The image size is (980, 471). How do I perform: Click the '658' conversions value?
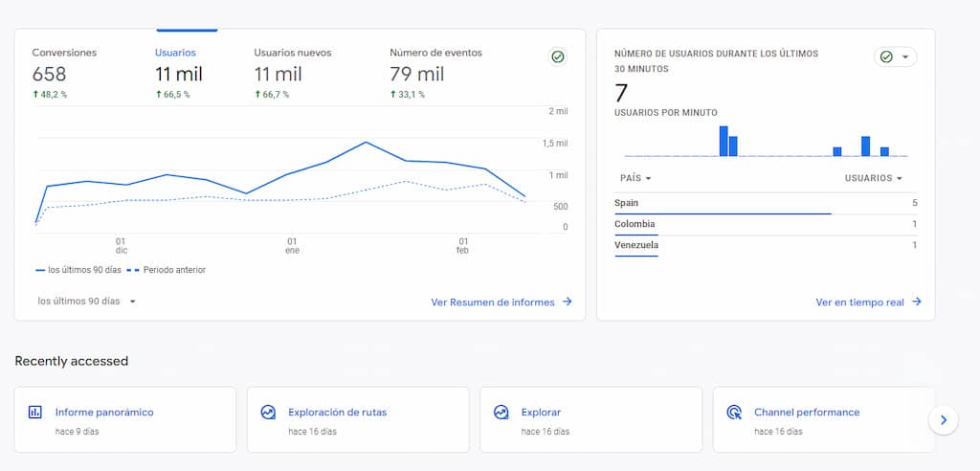coord(49,75)
